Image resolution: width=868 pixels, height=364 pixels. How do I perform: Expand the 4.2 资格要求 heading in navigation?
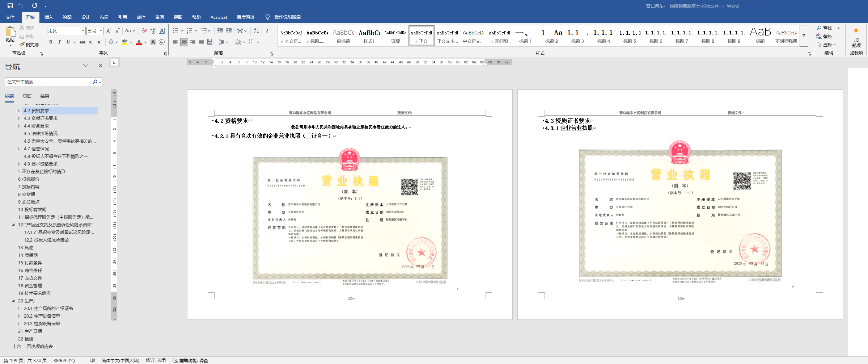click(19, 111)
